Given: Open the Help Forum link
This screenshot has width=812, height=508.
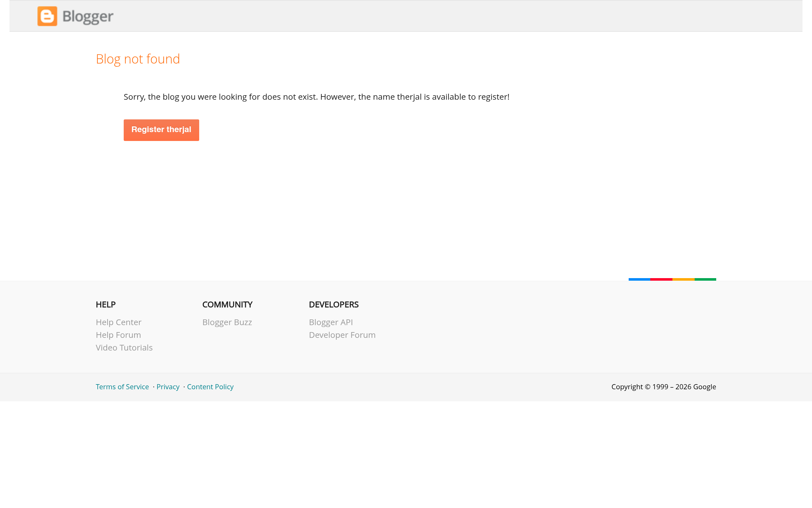Looking at the screenshot, I should tap(118, 335).
